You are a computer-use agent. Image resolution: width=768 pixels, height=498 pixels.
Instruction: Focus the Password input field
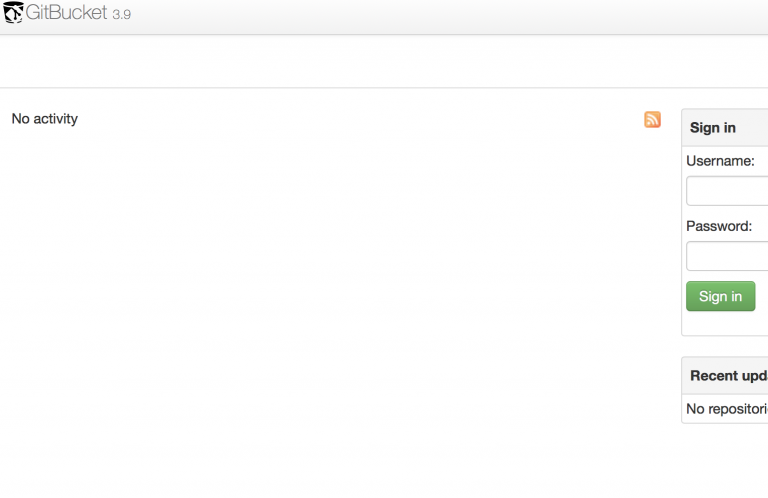(x=727, y=256)
